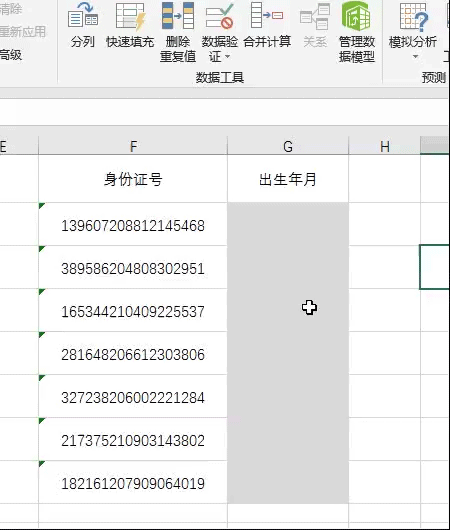Select column E header

[19, 146]
